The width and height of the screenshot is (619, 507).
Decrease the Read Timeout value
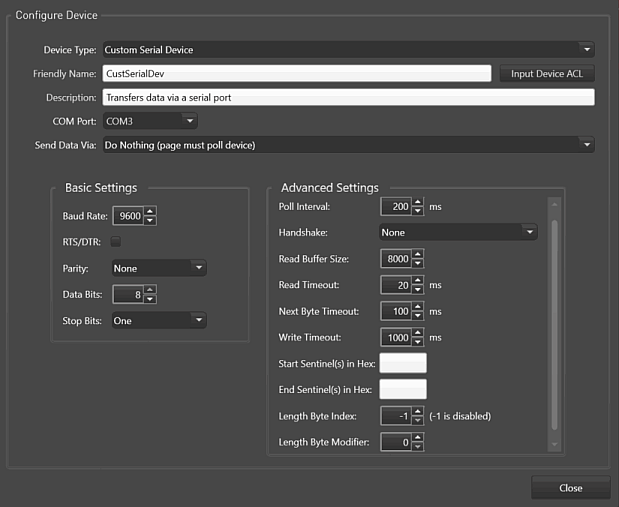click(418, 289)
